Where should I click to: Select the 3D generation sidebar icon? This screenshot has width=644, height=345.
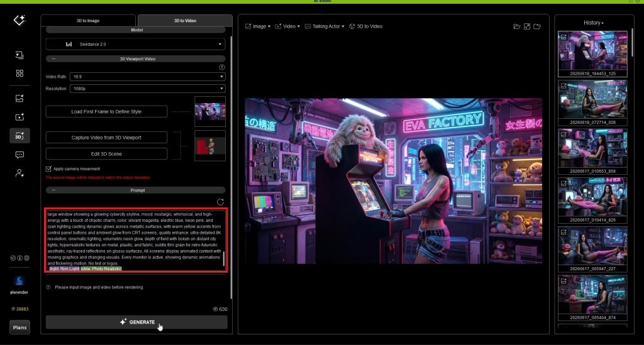click(x=19, y=136)
